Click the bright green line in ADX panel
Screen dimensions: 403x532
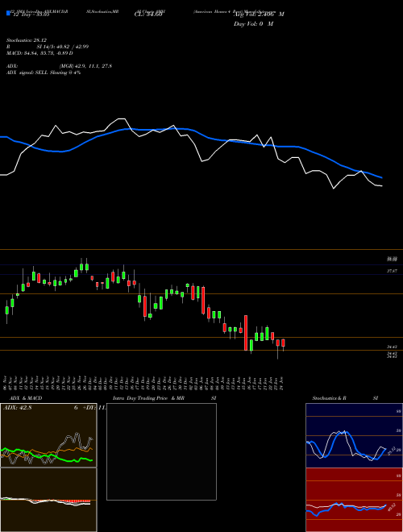coord(47,455)
